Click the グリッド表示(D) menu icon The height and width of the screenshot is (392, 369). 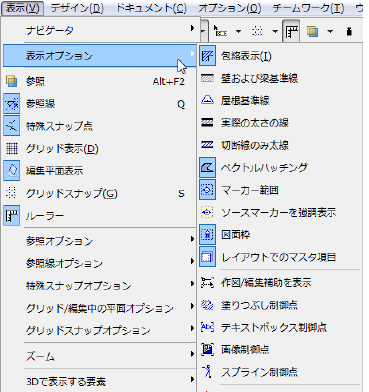[12, 148]
